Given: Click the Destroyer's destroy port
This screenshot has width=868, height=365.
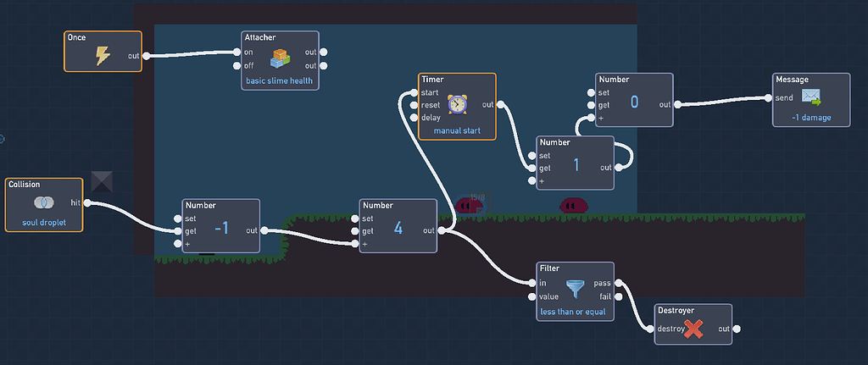Looking at the screenshot, I should [650, 329].
